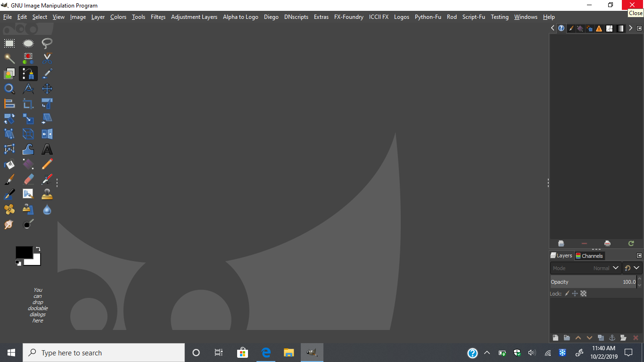Open the Script-Fu menu

[x=473, y=16]
